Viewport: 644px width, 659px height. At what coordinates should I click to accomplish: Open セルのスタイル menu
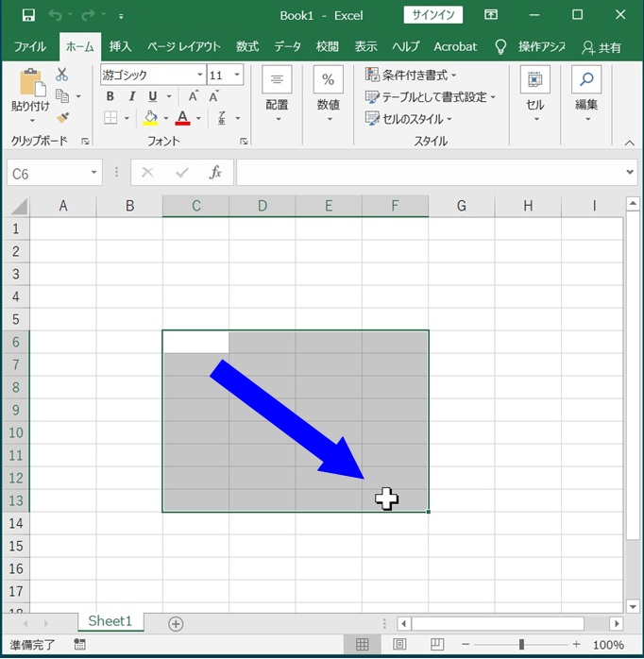pyautogui.click(x=409, y=119)
